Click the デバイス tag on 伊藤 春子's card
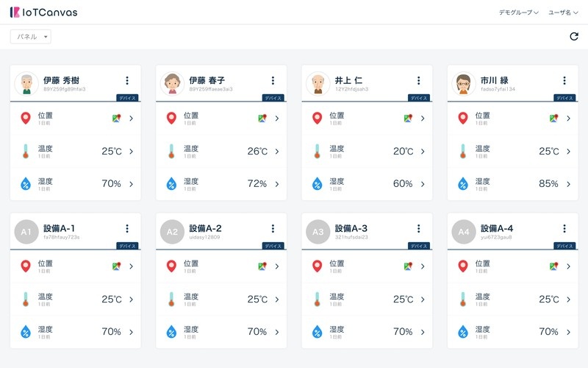The height and width of the screenshot is (368, 588). click(x=273, y=98)
